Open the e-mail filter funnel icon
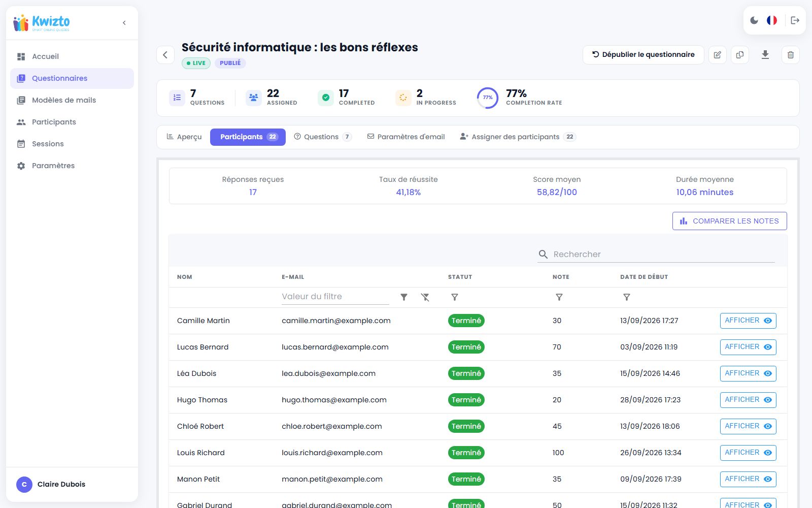 [404, 297]
